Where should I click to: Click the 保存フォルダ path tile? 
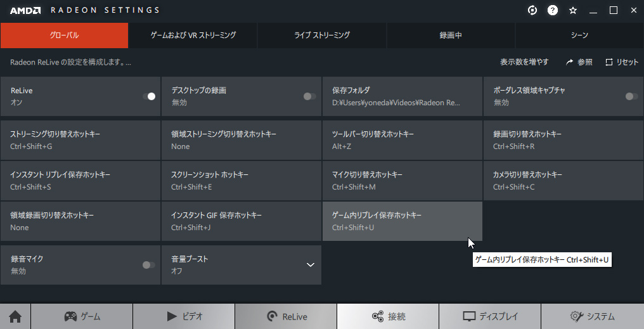tap(402, 96)
